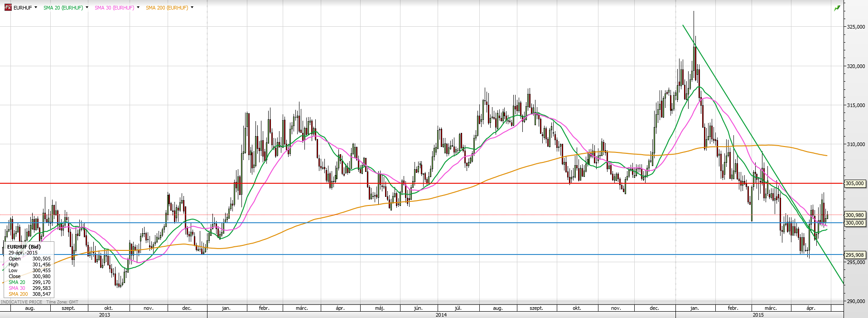Click the máj. month label
Image resolution: width=868 pixels, height=318 pixels.
click(x=380, y=308)
